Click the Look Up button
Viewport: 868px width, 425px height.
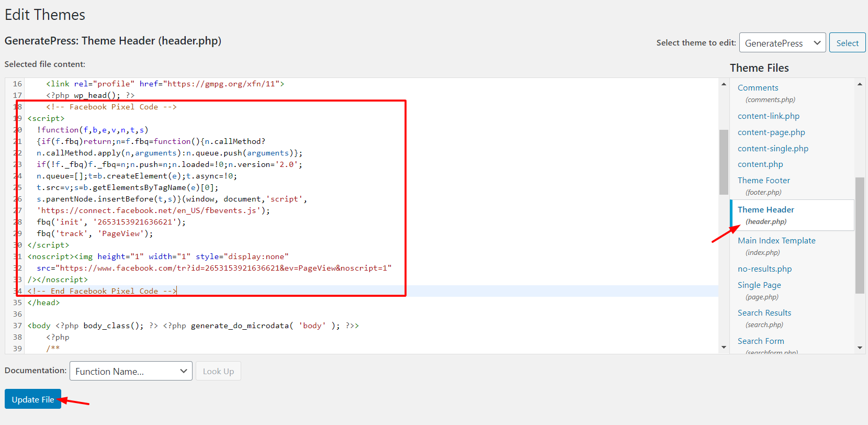[218, 371]
